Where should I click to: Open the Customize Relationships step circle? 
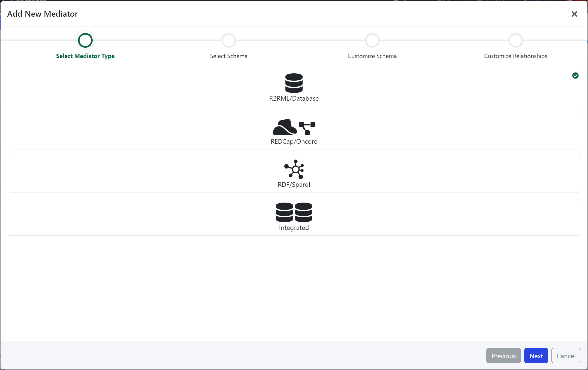(x=515, y=40)
